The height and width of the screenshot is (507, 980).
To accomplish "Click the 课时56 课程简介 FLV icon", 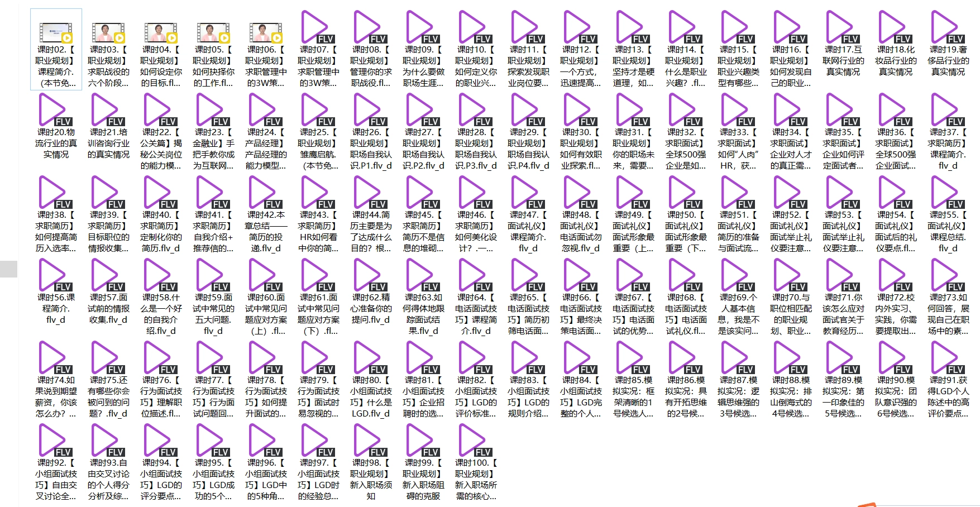I will tap(55, 275).
